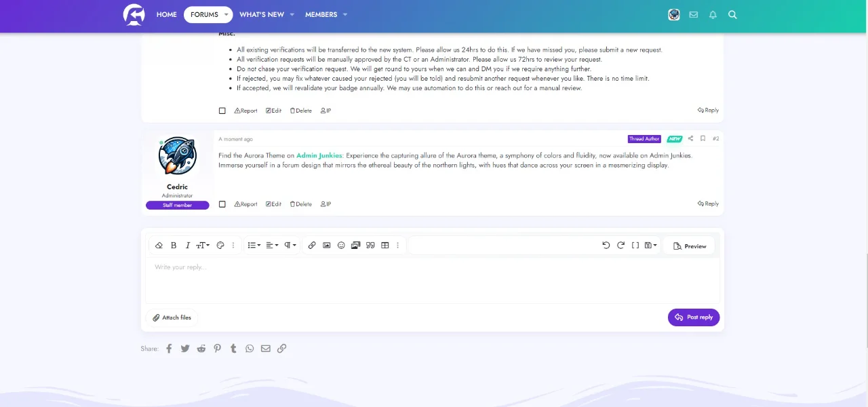Screen dimensions: 868x407
Task: Reply to the first post
Action: tap(708, 110)
